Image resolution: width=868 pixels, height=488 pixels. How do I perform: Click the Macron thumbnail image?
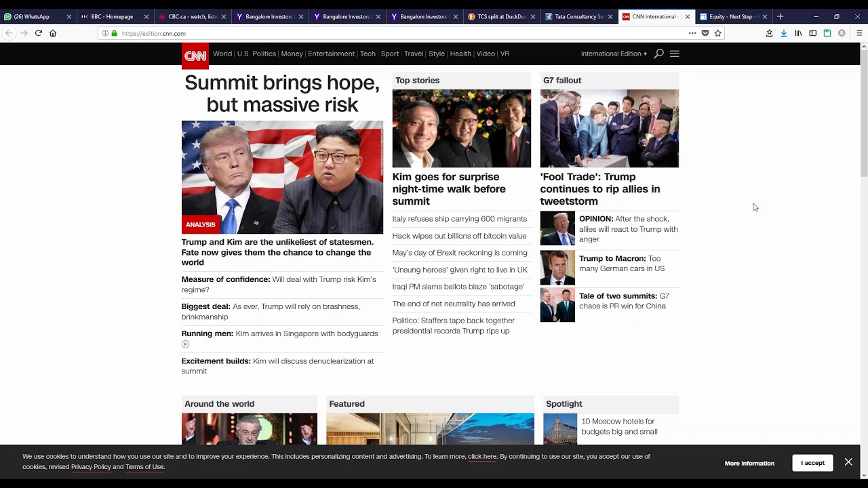557,268
